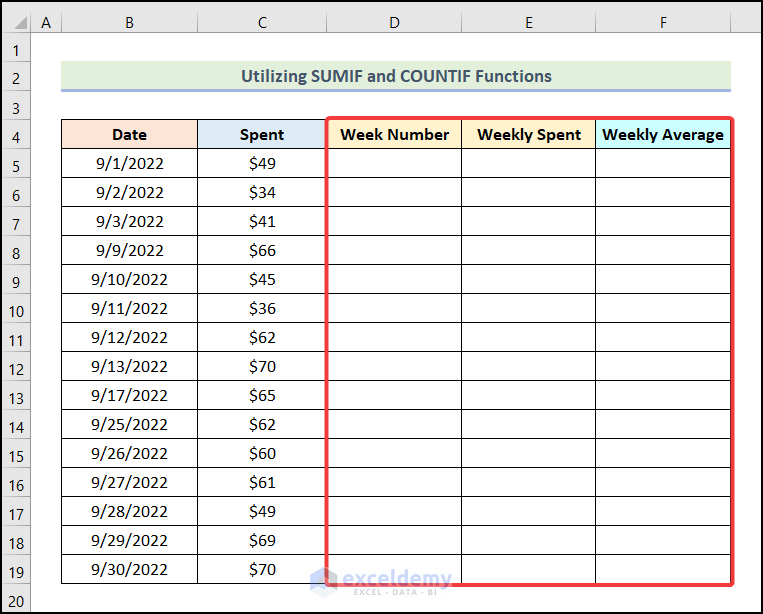Click the $41 spent cell
763x614 pixels.
262,221
